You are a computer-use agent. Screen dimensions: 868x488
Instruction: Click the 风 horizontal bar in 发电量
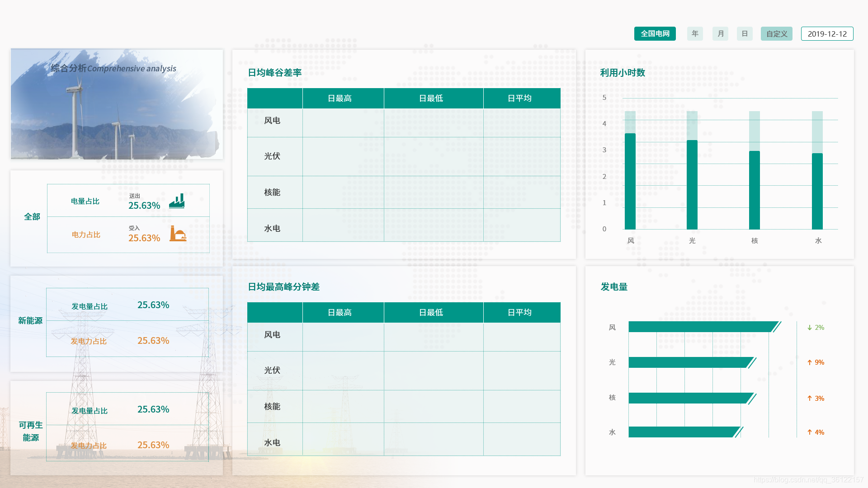(x=704, y=327)
